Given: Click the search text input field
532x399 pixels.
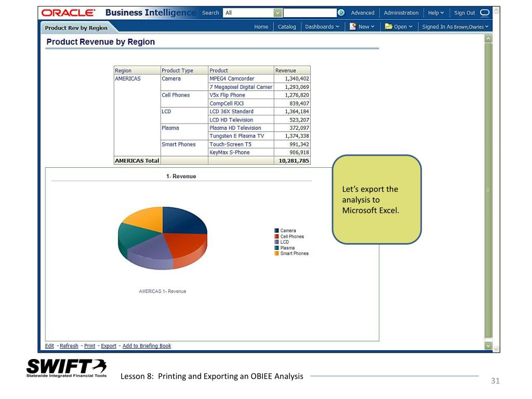Looking at the screenshot, I should [x=310, y=13].
